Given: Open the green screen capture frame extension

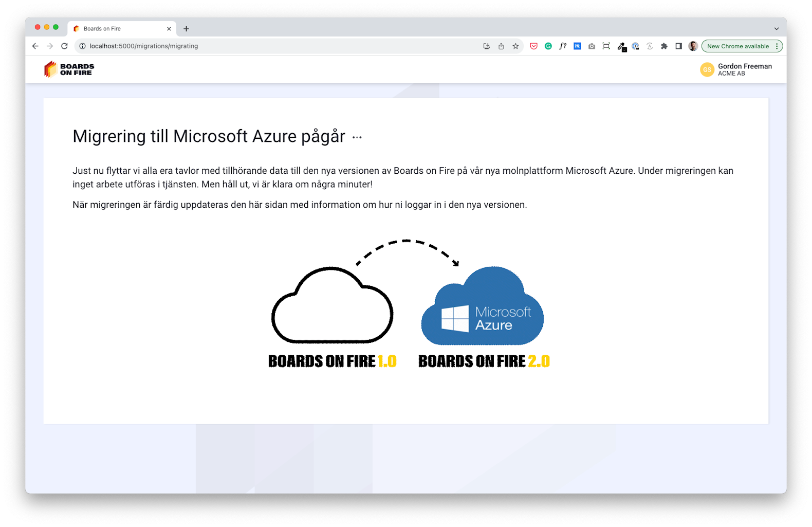Looking at the screenshot, I should [x=606, y=46].
